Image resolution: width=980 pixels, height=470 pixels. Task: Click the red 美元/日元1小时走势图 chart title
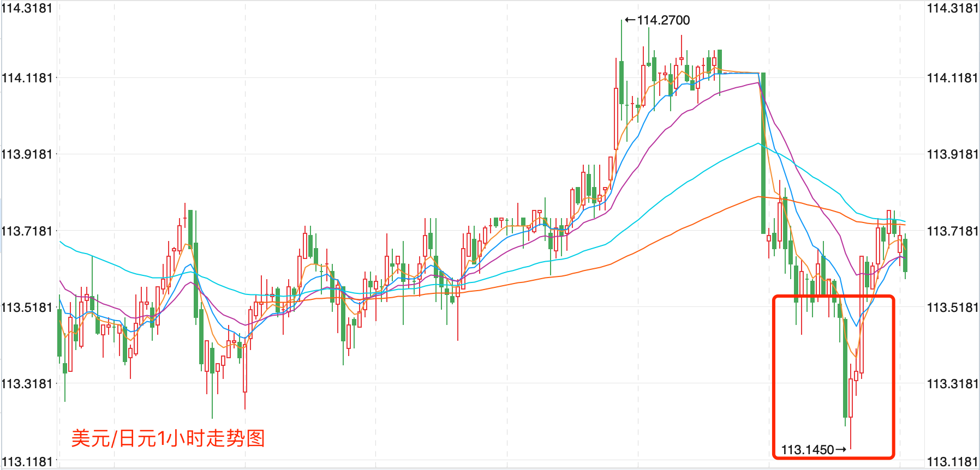point(168,438)
